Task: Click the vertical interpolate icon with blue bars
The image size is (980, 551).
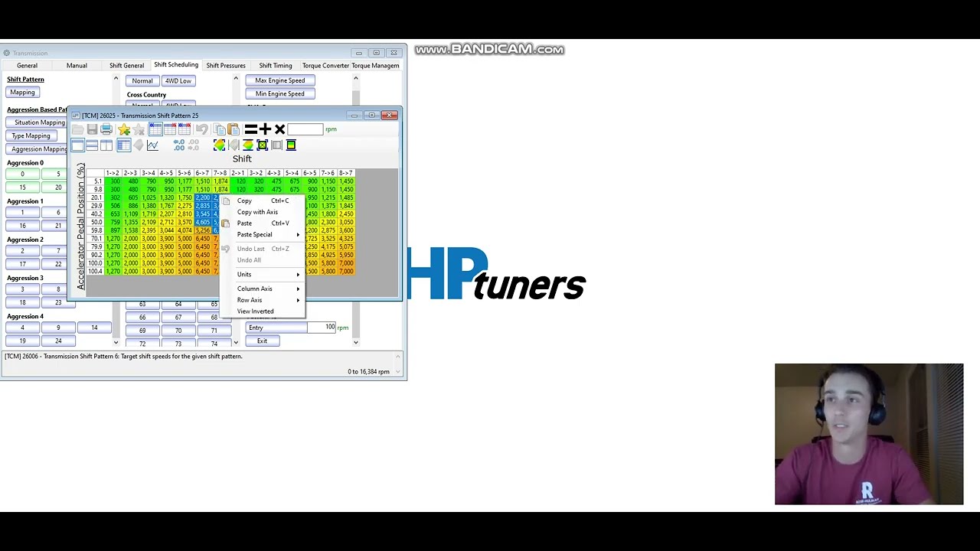Action: 248,145
